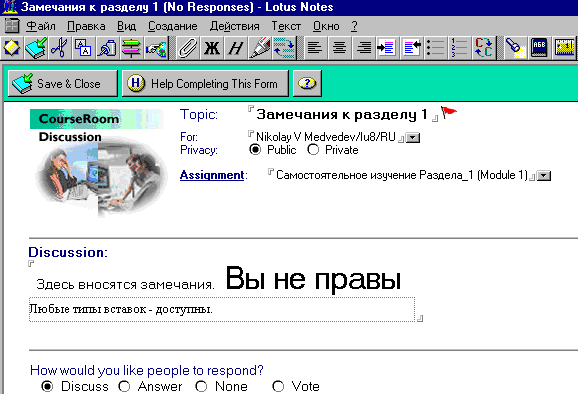Click the flashlight search icon in toolbar

515,48
